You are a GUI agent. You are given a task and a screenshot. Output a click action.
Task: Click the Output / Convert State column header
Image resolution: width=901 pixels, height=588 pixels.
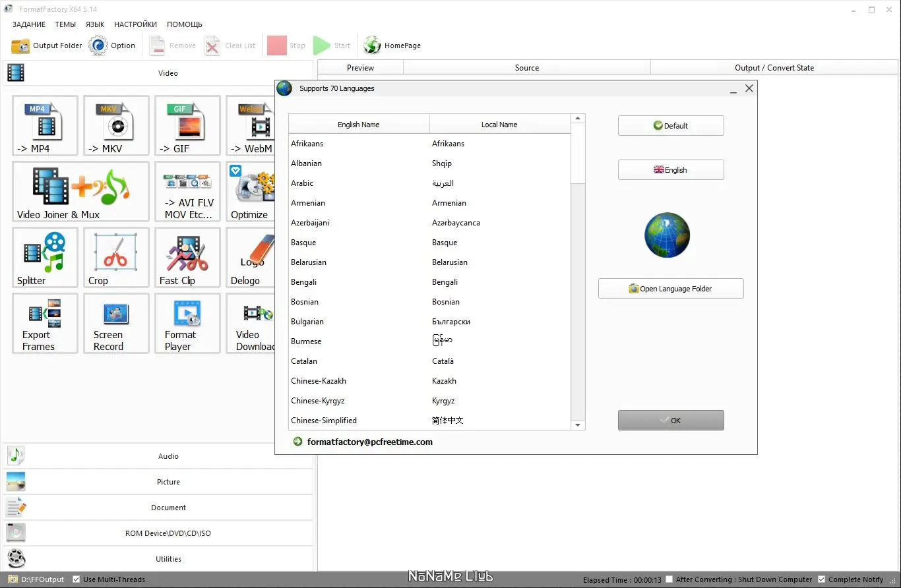pos(774,68)
